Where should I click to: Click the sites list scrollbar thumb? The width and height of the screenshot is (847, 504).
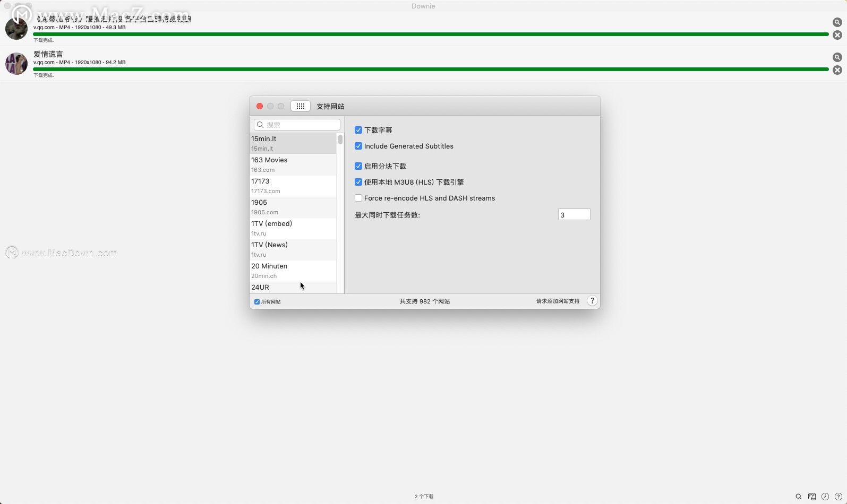pyautogui.click(x=340, y=140)
